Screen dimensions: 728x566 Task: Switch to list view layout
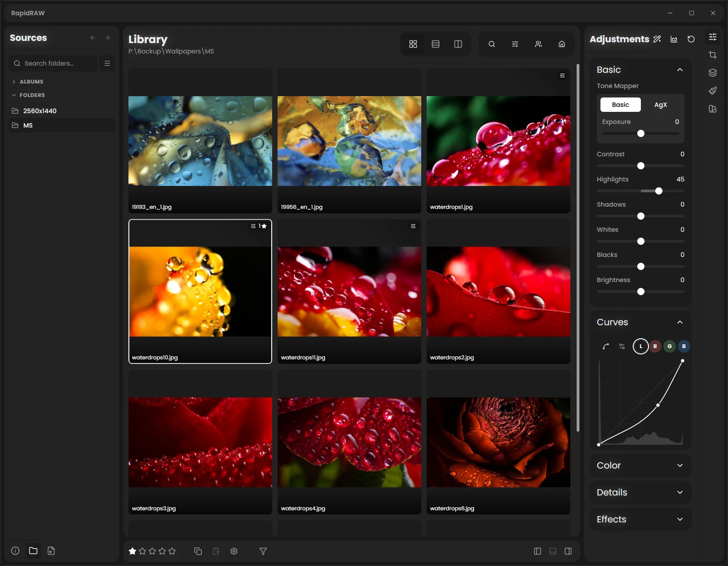pos(436,44)
